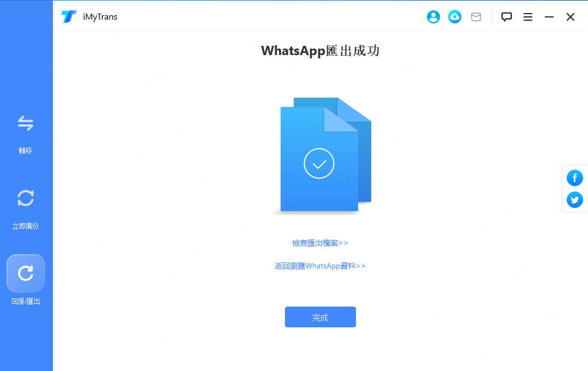Click the cloud sync icon
Screen dimensions: 588x371
(455, 17)
